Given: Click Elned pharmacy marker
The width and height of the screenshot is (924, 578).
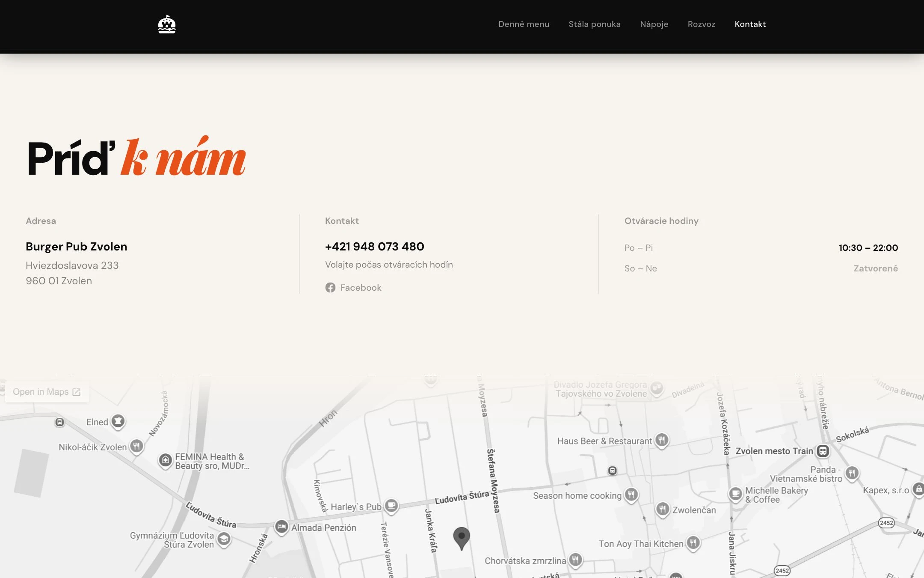Looking at the screenshot, I should click(118, 421).
